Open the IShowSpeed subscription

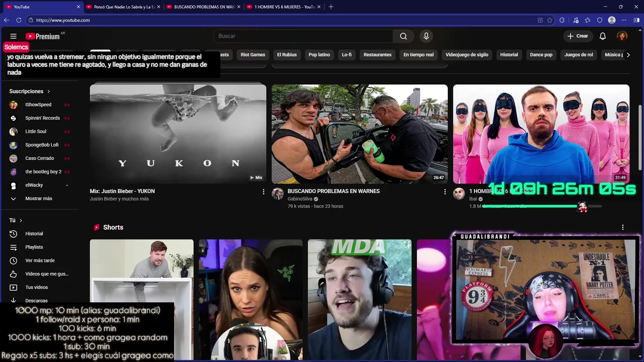[x=39, y=105]
